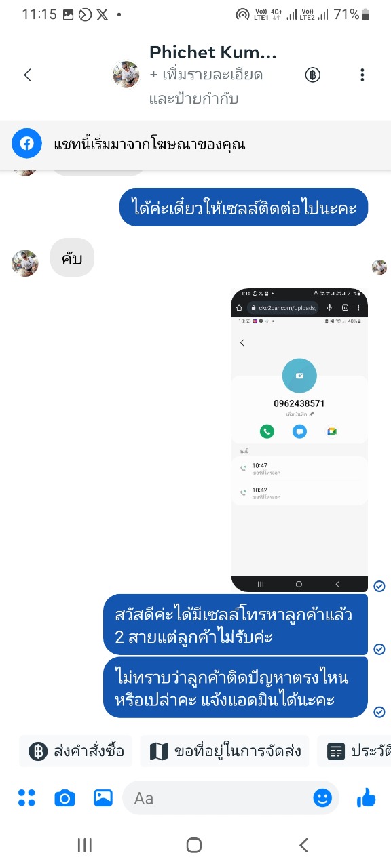Tap the Android recent apps button
Image resolution: width=391 pixels, height=868 pixels.
pos(85,845)
